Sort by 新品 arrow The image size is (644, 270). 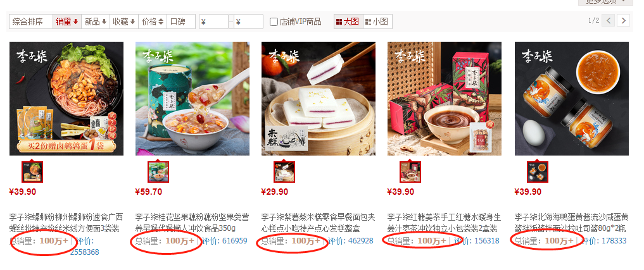point(95,21)
